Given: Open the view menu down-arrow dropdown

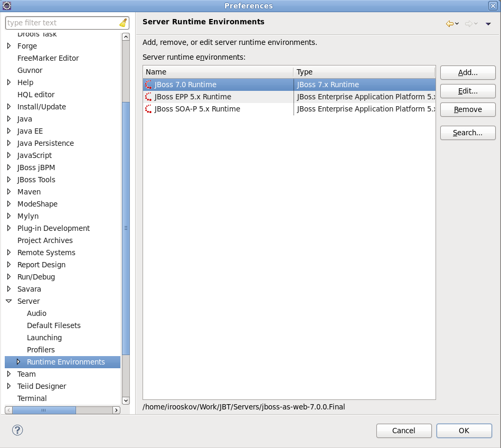Looking at the screenshot, I should click(x=488, y=23).
